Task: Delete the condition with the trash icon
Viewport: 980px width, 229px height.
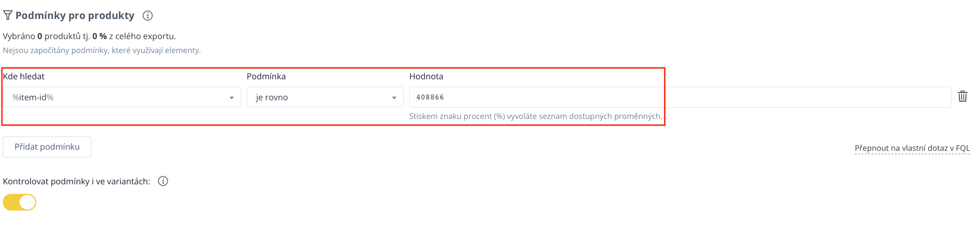Action: point(963,97)
